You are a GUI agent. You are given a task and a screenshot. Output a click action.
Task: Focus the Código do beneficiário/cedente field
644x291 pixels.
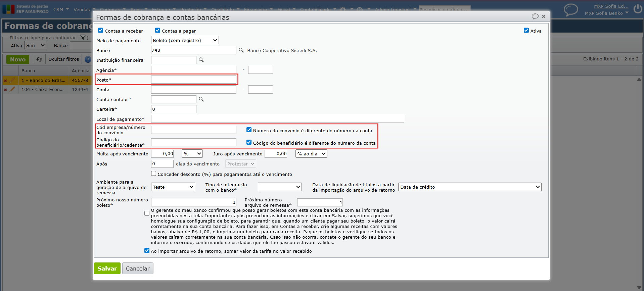194,142
